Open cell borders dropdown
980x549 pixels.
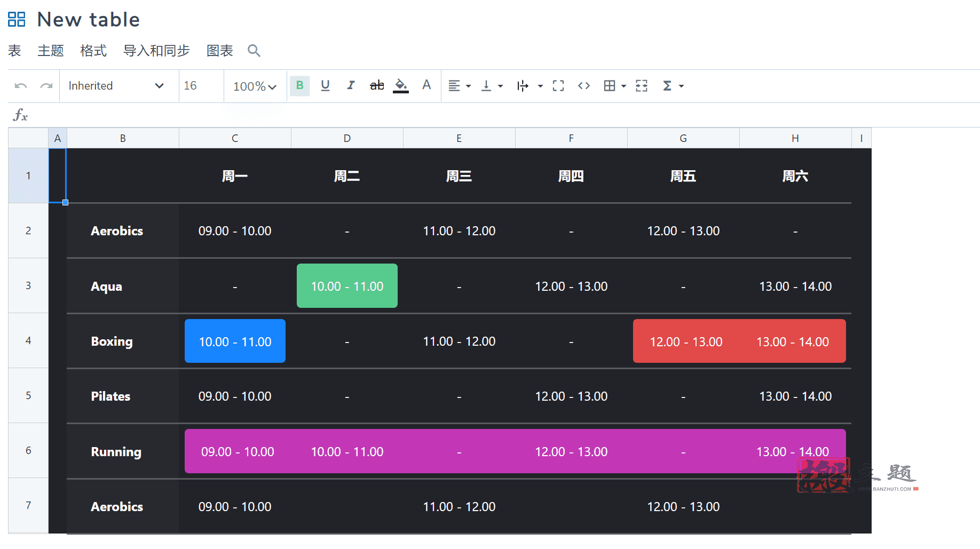[615, 86]
